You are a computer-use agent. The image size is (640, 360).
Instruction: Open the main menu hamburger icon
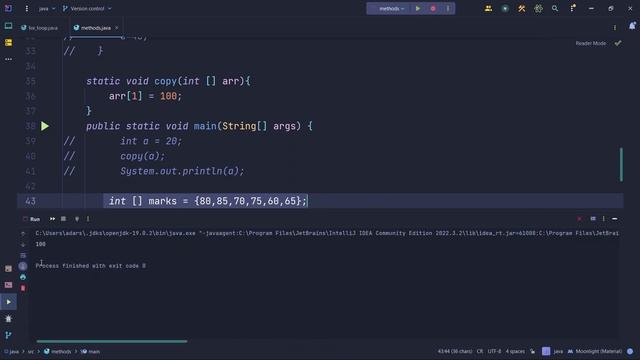point(27,8)
